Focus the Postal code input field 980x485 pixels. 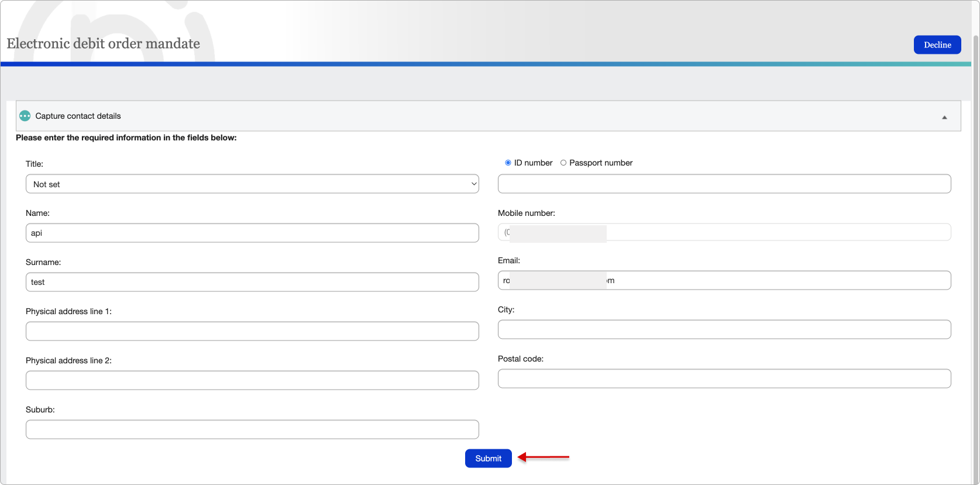pyautogui.click(x=724, y=379)
